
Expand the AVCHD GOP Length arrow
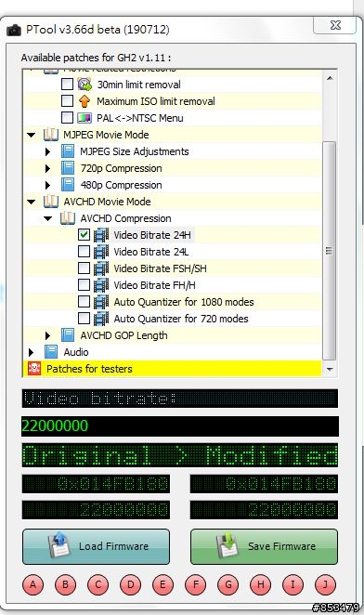pos(48,335)
